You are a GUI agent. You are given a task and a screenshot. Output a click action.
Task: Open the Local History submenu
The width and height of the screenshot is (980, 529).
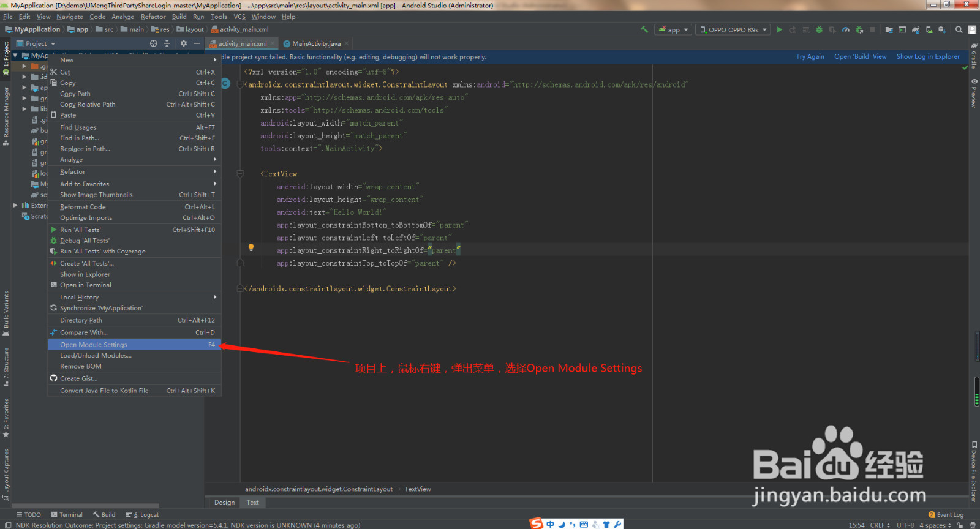point(134,297)
